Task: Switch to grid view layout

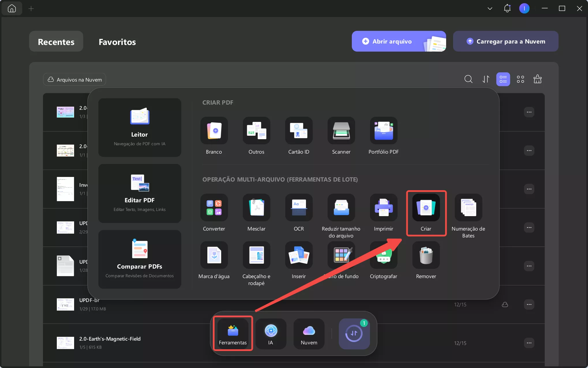Action: point(520,79)
